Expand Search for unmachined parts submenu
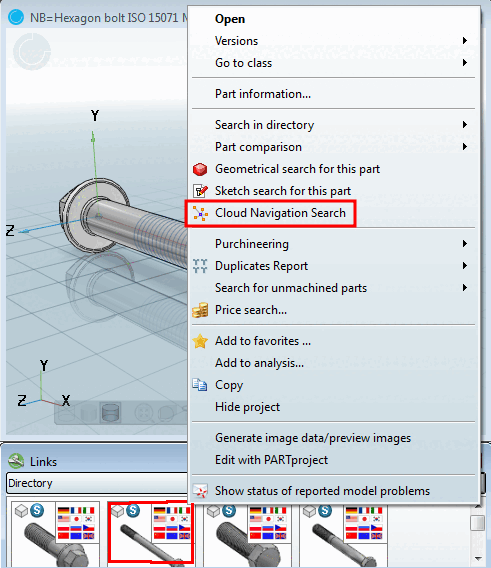 (x=333, y=288)
